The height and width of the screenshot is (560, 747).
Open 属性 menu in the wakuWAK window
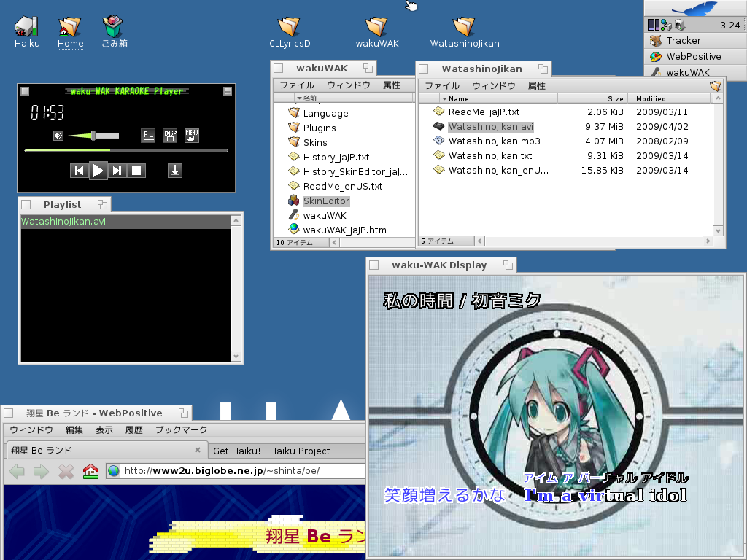(392, 85)
